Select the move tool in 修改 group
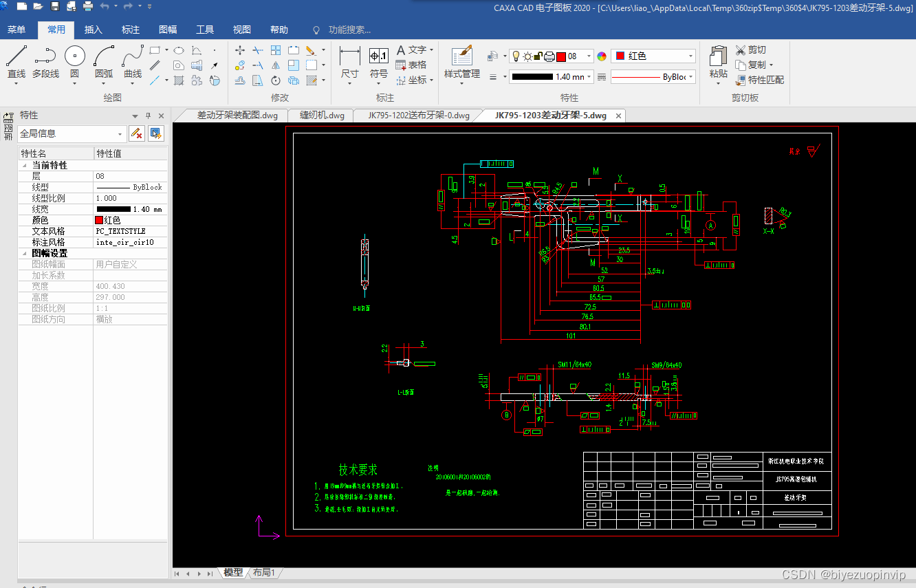This screenshot has height=588, width=916. coord(240,50)
